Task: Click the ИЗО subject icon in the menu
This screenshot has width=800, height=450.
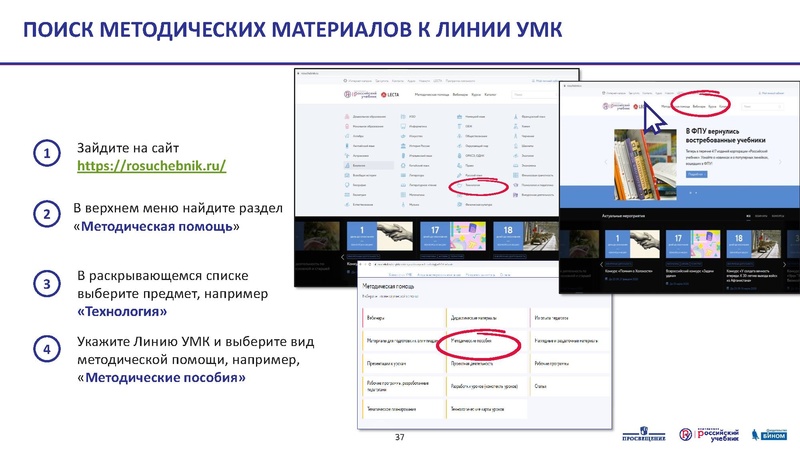Action: pyautogui.click(x=403, y=116)
